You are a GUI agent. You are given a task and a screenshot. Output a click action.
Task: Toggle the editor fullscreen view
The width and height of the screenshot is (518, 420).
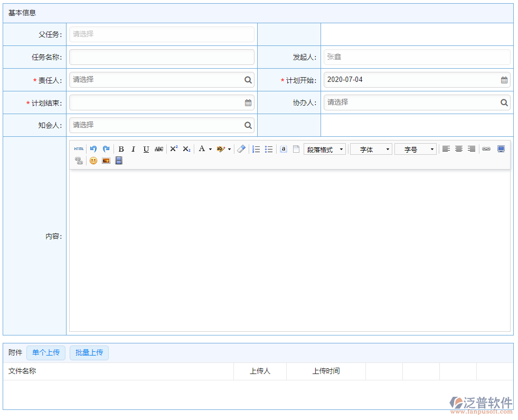click(501, 148)
